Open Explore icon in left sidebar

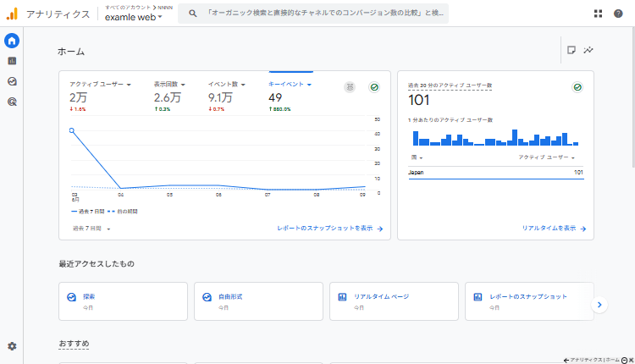[12, 81]
